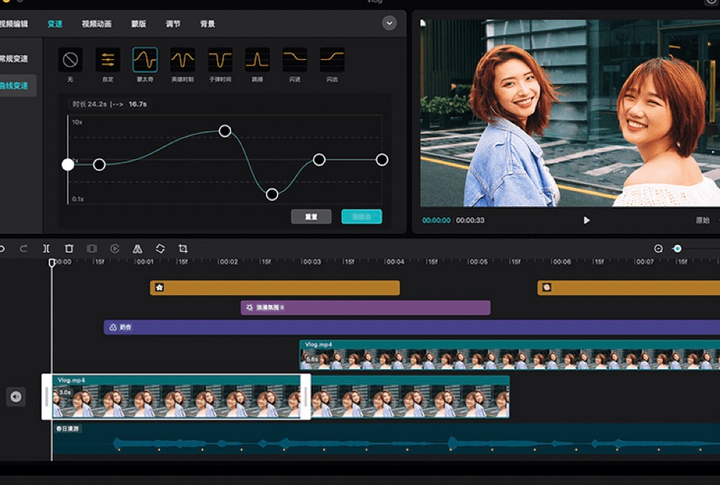Select the 无 (none) speed curve preset
The width and height of the screenshot is (720, 485).
[x=70, y=60]
